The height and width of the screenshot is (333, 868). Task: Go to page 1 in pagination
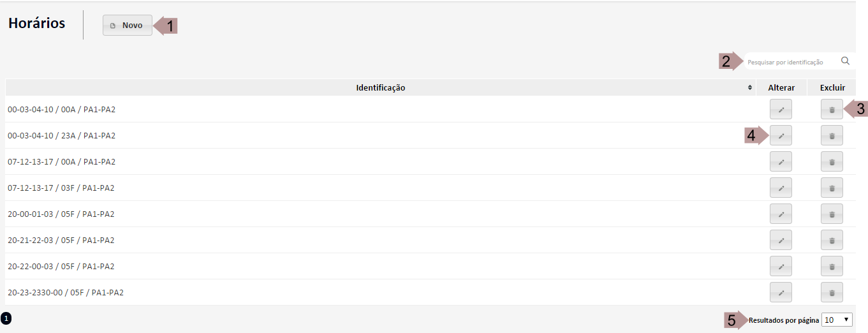(6, 317)
